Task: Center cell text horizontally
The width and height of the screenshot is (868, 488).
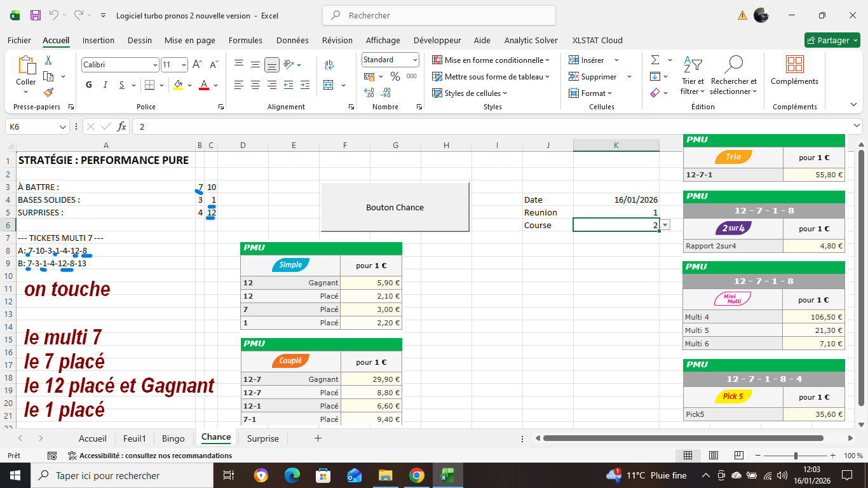Action: [255, 85]
